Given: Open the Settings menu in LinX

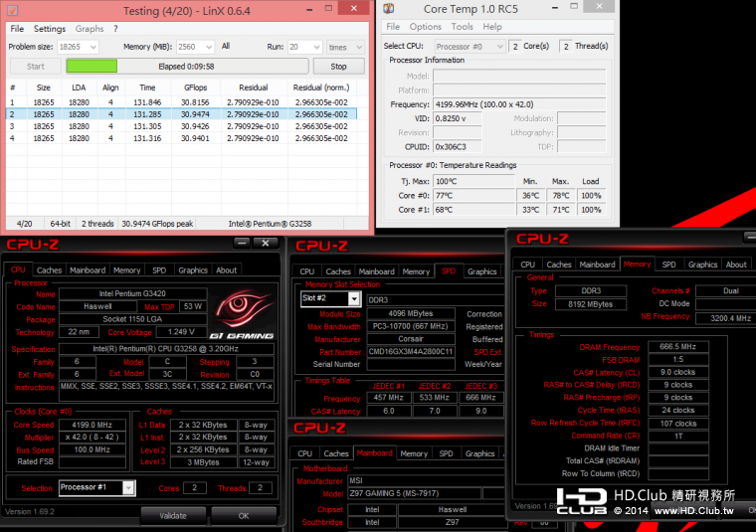Looking at the screenshot, I should point(50,29).
